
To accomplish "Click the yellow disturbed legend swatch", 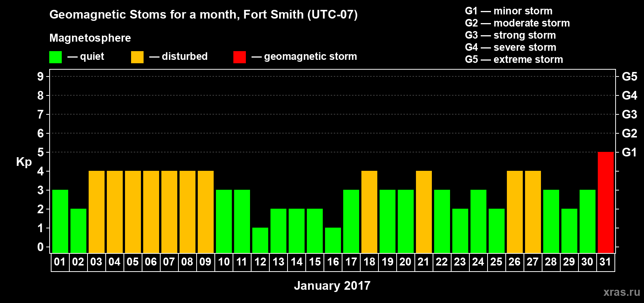I will coord(137,57).
